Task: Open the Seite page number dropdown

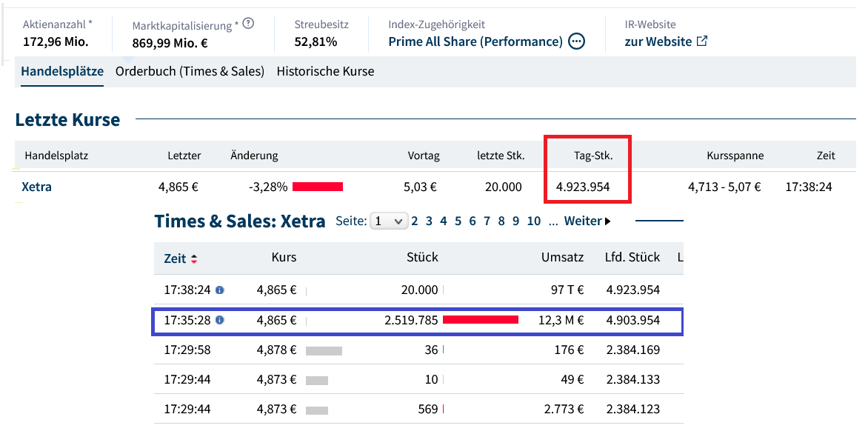Action: tap(388, 221)
